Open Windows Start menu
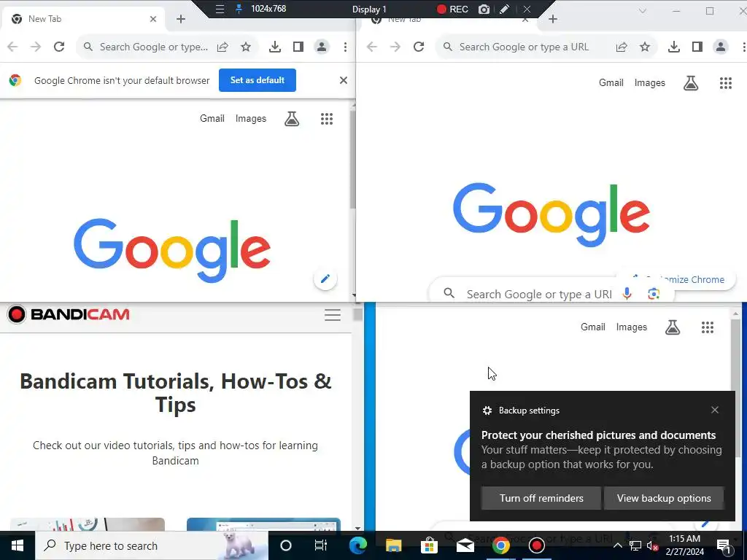The height and width of the screenshot is (560, 747). [x=18, y=545]
